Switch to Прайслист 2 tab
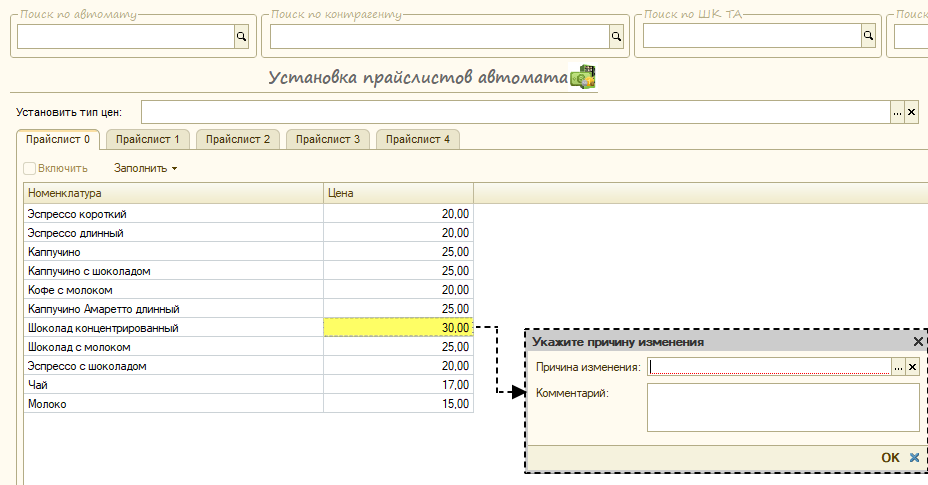This screenshot has height=485, width=928. (238, 139)
